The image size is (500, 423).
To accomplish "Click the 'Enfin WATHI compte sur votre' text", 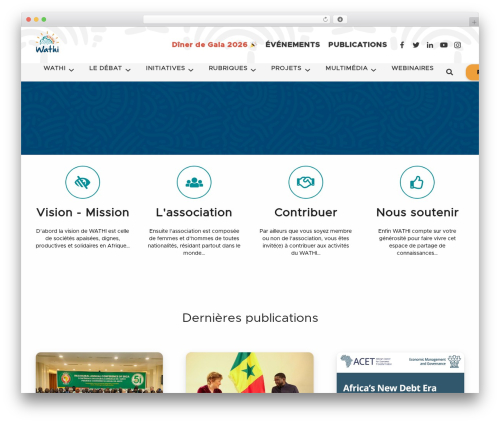I will [x=417, y=242].
